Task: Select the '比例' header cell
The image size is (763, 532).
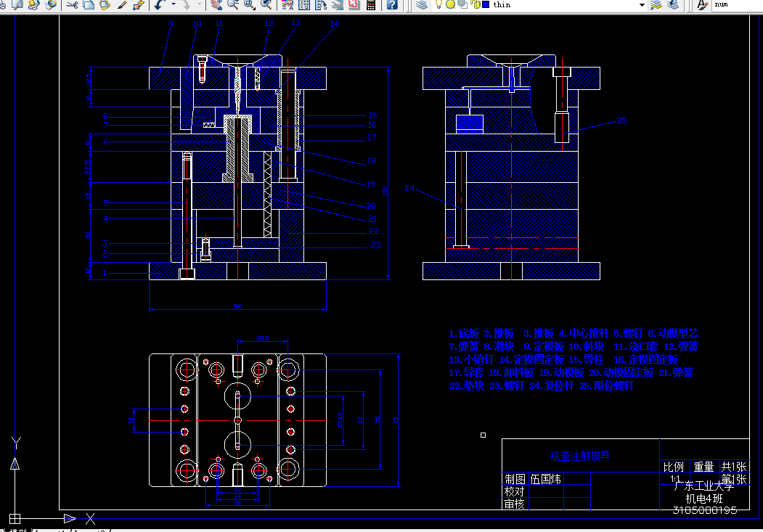Action: (x=674, y=467)
